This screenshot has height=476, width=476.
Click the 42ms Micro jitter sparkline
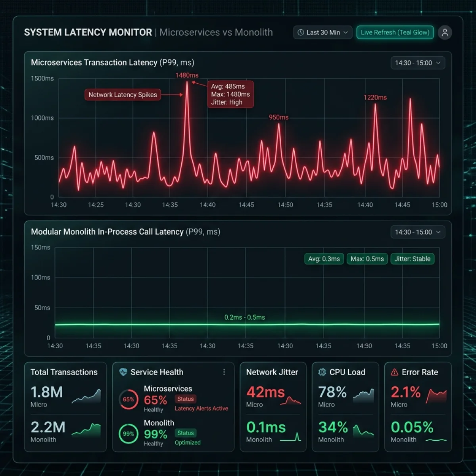click(290, 400)
